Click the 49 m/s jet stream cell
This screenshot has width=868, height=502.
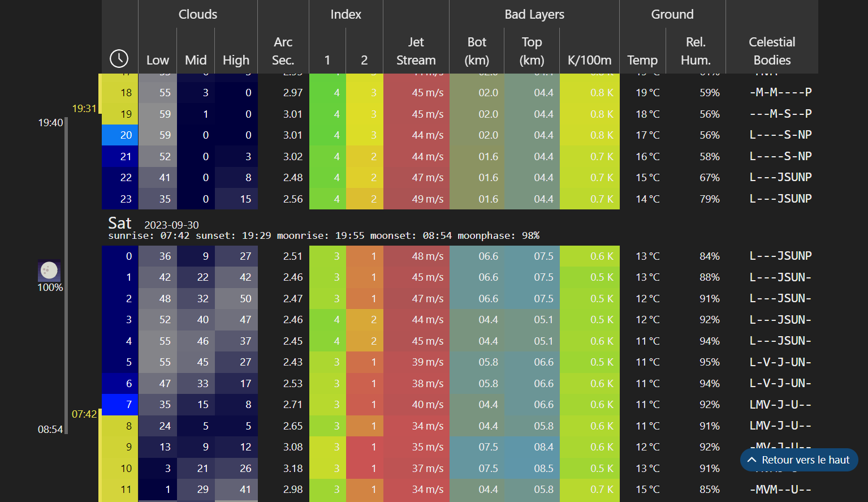416,199
